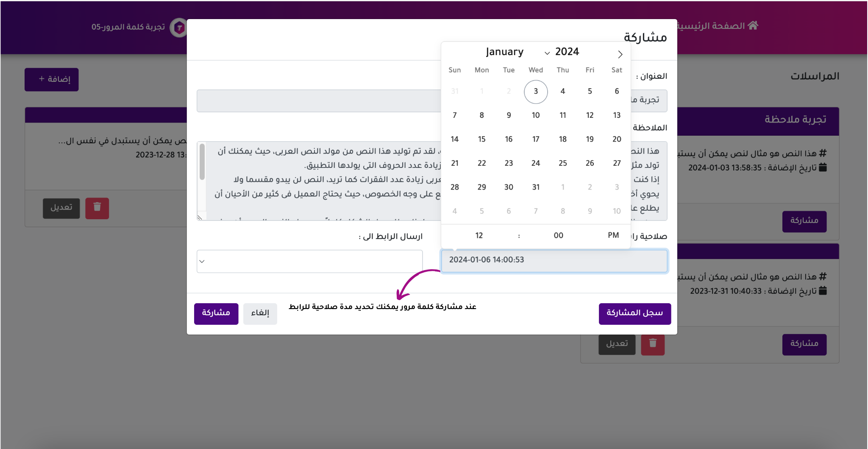Click the purple مشاركة submit button in dialog

[216, 313]
